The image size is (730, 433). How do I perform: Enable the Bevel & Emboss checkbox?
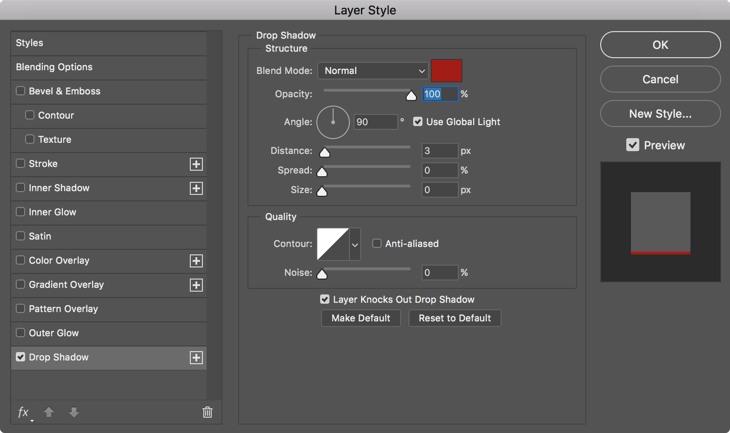point(20,91)
